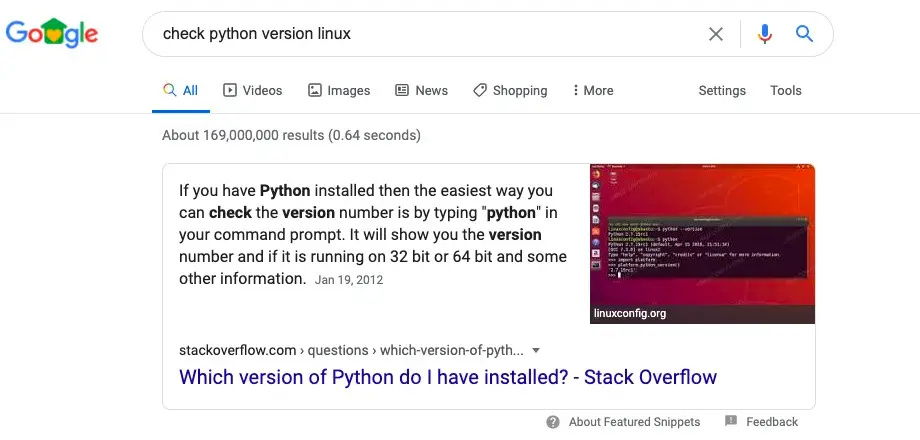The width and height of the screenshot is (920, 440).
Task: Open search Settings
Action: pos(722,90)
